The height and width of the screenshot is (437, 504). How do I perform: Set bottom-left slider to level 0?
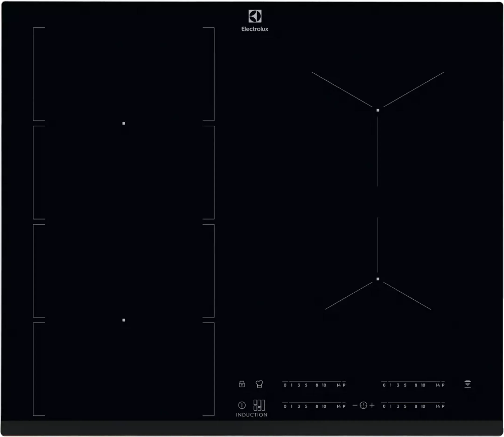[285, 406]
